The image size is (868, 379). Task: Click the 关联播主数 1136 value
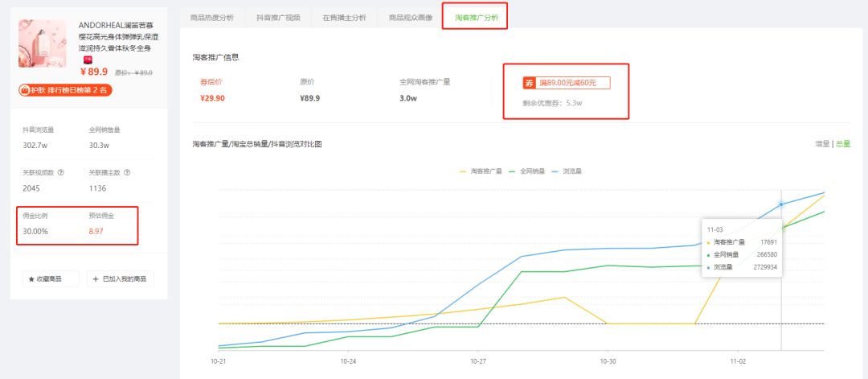click(97, 188)
